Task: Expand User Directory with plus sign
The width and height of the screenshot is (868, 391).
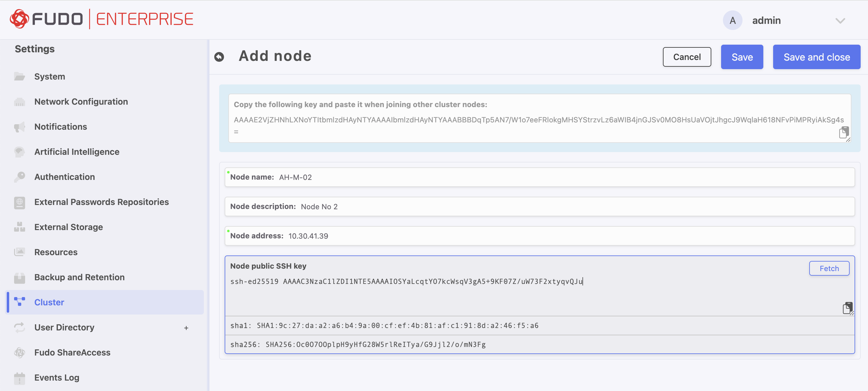Action: (186, 328)
